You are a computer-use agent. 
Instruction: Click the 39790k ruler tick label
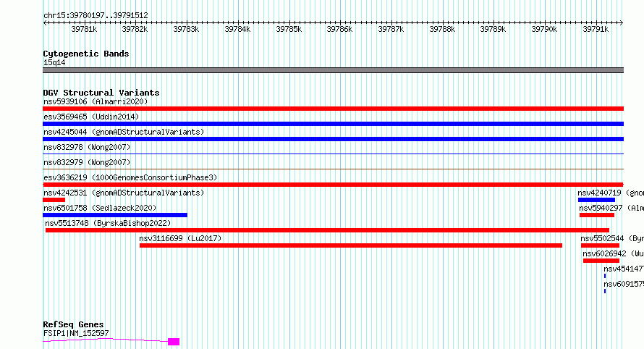click(x=544, y=30)
